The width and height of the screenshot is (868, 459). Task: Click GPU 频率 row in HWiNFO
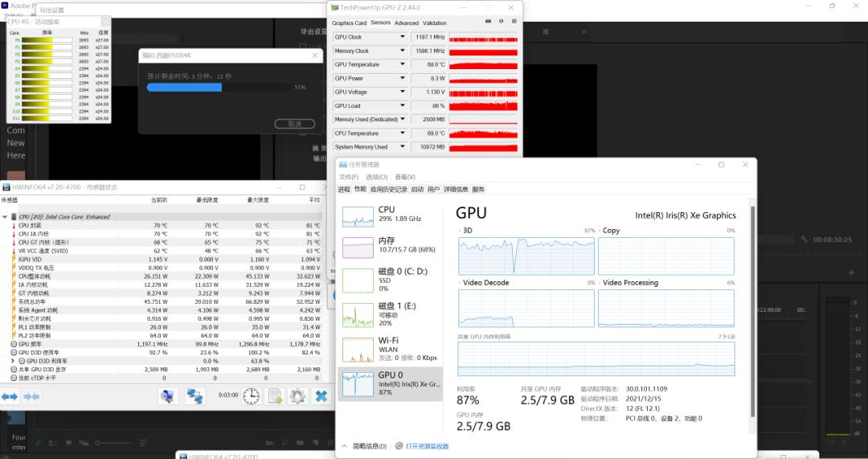(162, 344)
